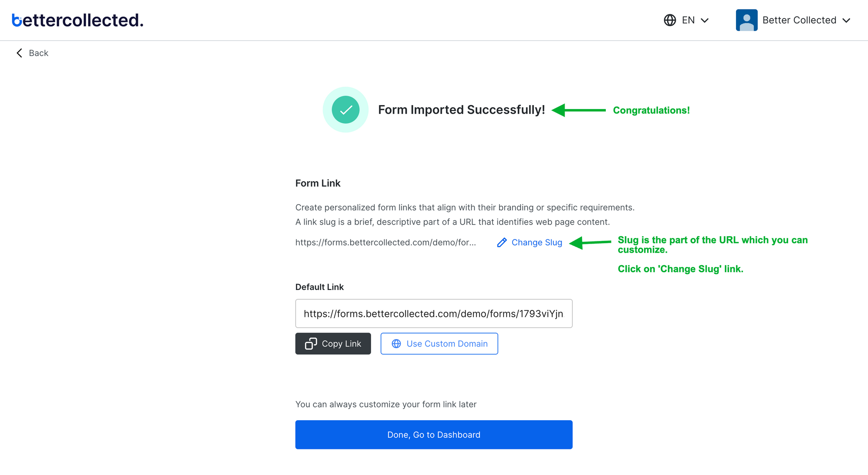The height and width of the screenshot is (475, 868).
Task: Click the bettercollected logo
Action: pos(77,20)
